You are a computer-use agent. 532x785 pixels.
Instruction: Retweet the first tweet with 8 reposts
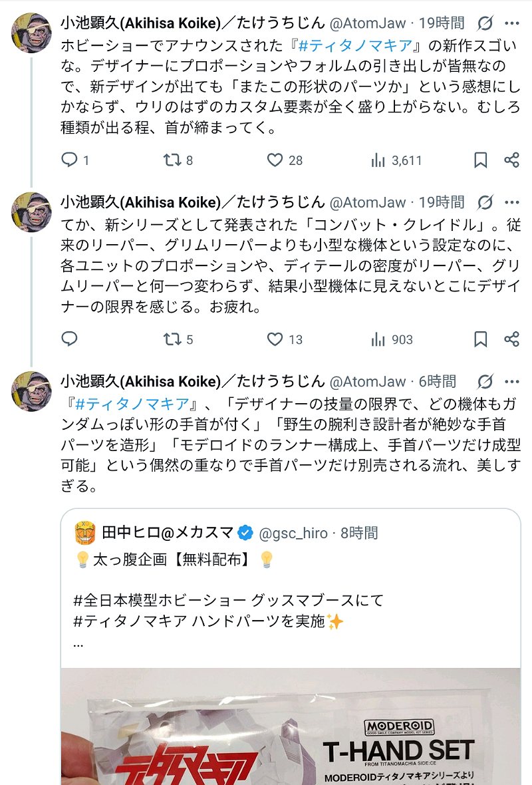172,160
